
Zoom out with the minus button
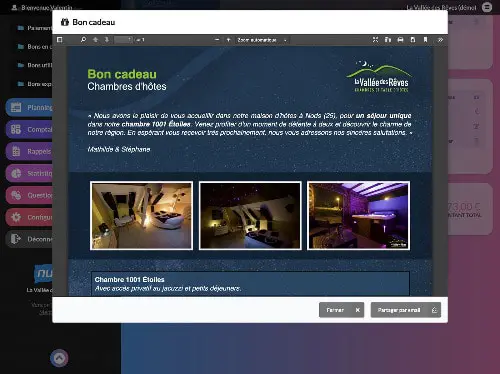click(217, 40)
